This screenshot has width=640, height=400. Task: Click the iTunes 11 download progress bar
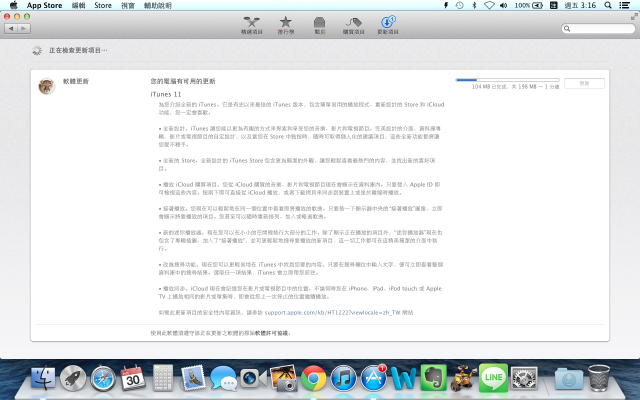[507, 80]
